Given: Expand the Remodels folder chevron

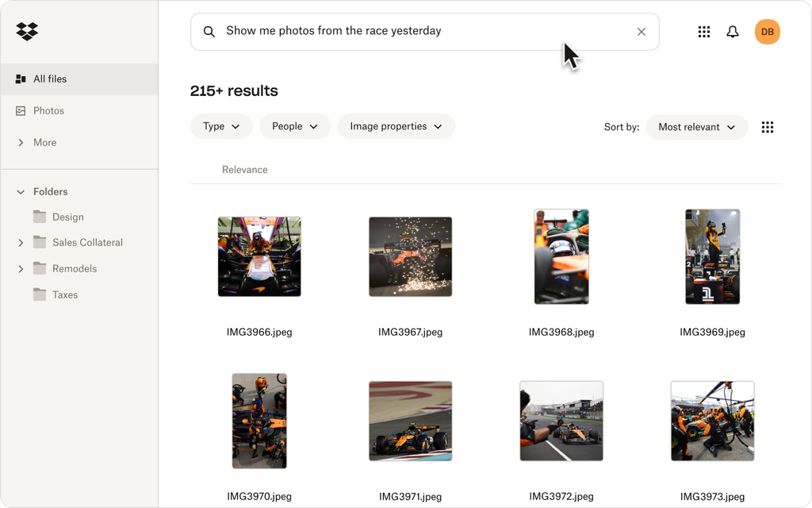Looking at the screenshot, I should (x=21, y=269).
